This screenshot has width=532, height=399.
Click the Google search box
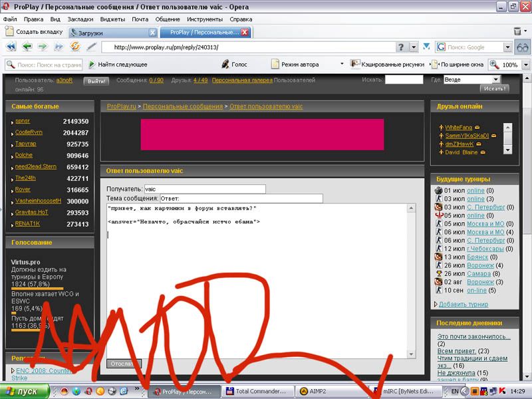tap(469, 47)
